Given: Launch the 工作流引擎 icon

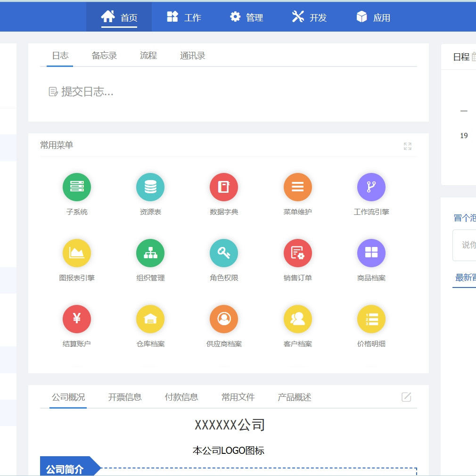Looking at the screenshot, I should [x=371, y=187].
